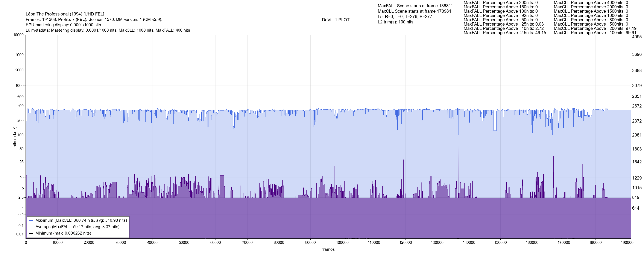The width and height of the screenshot is (644, 258).
Task: Click the MaxCLL Scene starts at frame line
Action: [x=414, y=11]
